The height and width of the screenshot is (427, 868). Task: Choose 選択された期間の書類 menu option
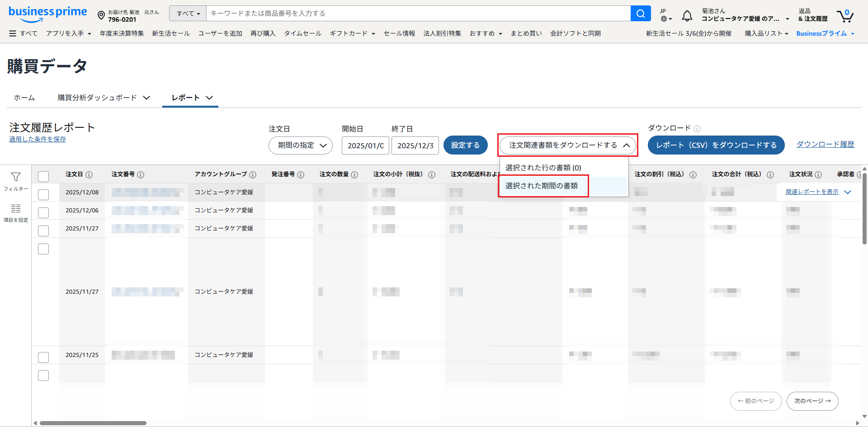[542, 186]
